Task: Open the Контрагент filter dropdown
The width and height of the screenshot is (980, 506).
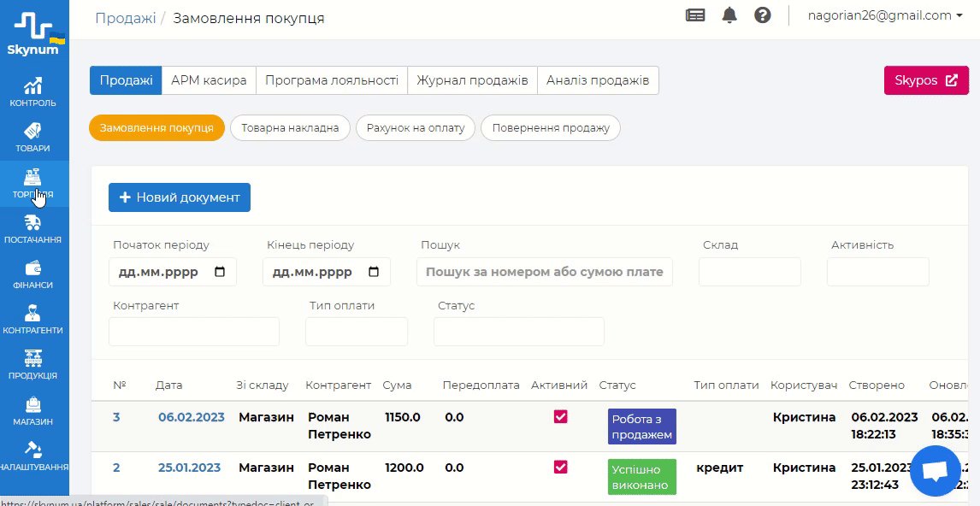Action: (194, 332)
